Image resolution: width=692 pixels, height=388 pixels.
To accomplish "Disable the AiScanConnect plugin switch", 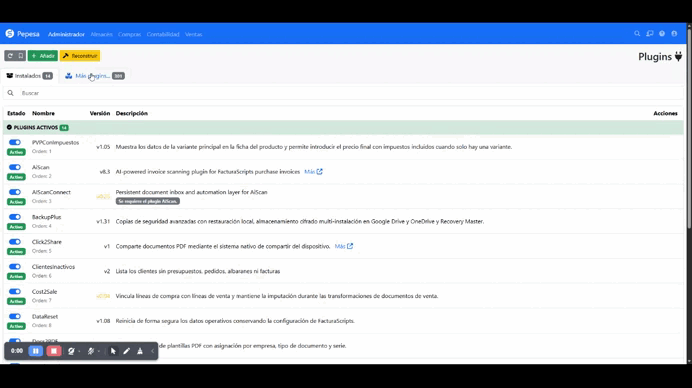I will (x=15, y=192).
